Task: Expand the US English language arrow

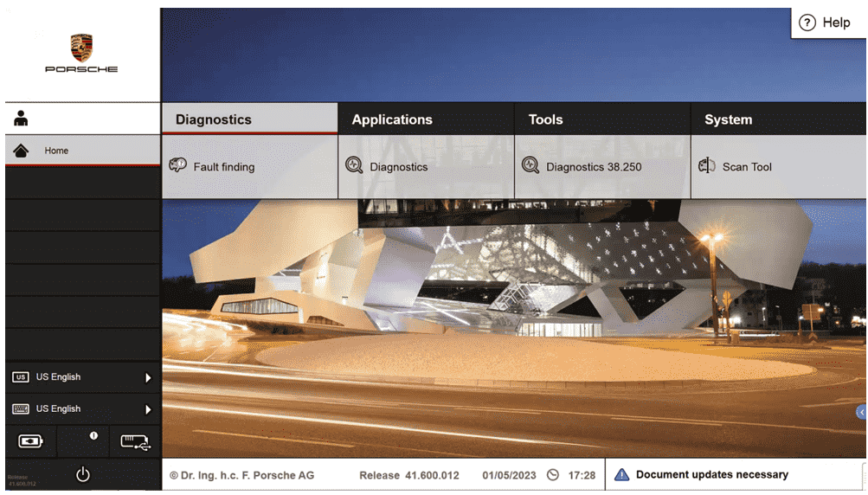Action: point(148,377)
